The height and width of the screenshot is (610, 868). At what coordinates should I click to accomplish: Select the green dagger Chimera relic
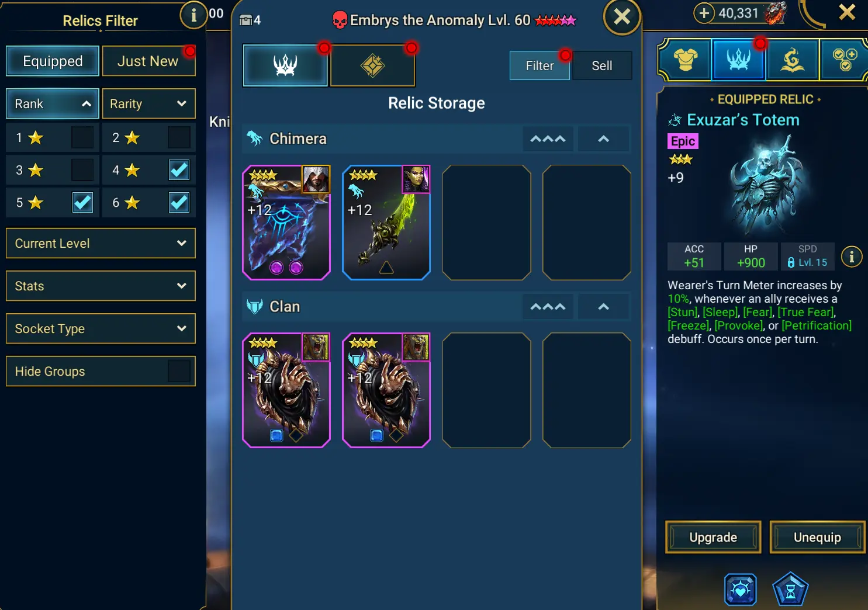pos(386,223)
